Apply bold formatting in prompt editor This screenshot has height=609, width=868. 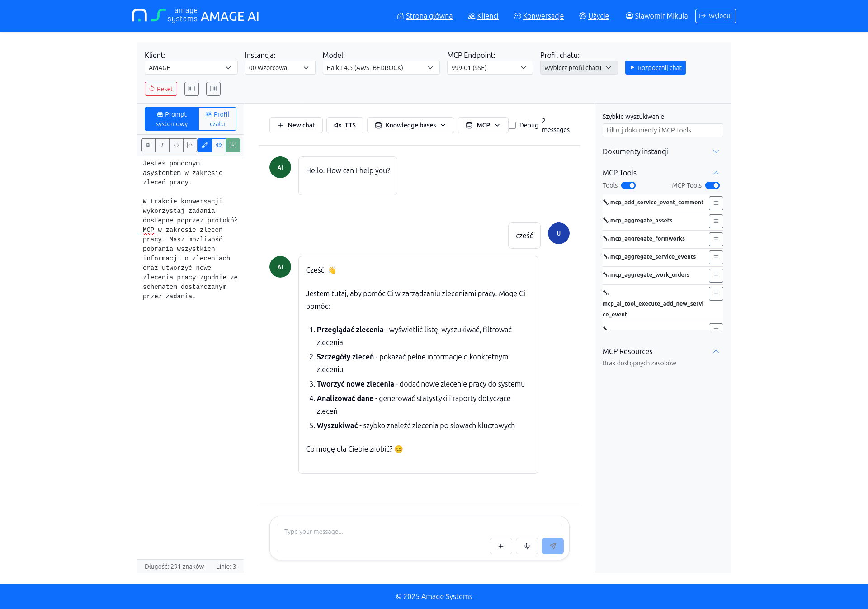(x=148, y=145)
